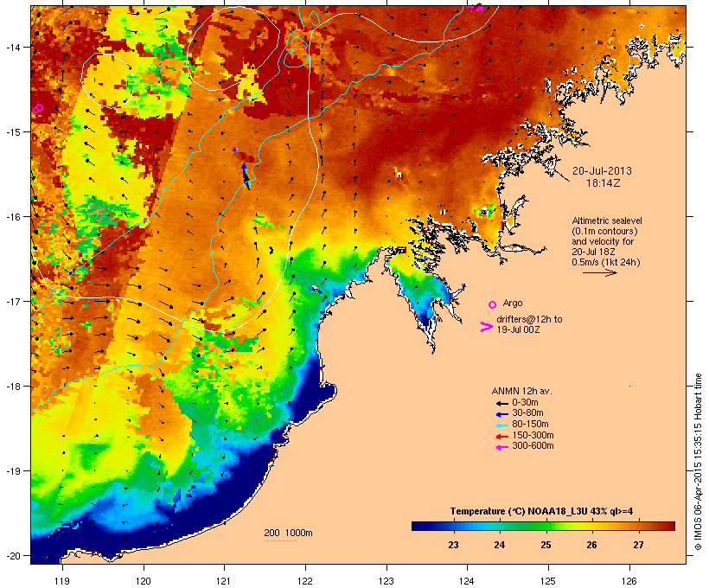This screenshot has width=709, height=588.
Task: Click latitude axis label -17
Action: point(12,301)
